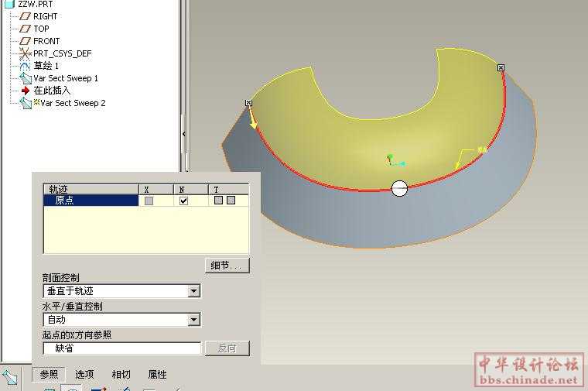Click the coordinate system triad in model
Viewport: 588px width, 391px height.
[394, 160]
